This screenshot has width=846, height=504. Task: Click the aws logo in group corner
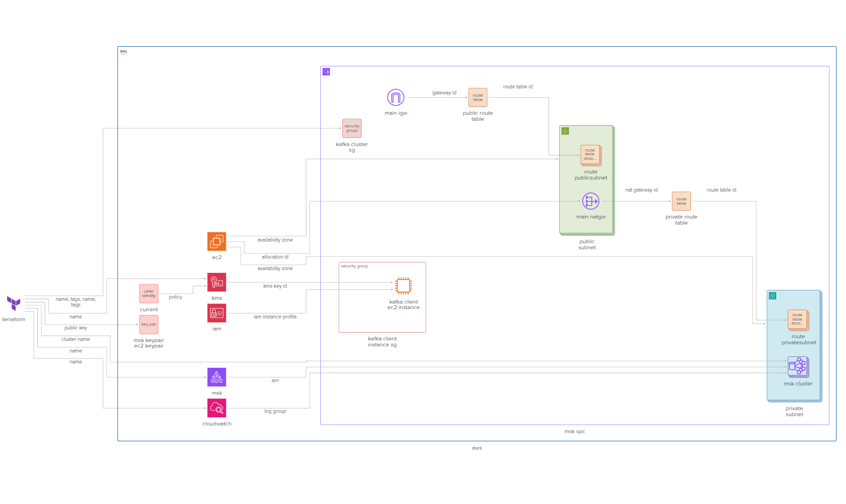(124, 52)
